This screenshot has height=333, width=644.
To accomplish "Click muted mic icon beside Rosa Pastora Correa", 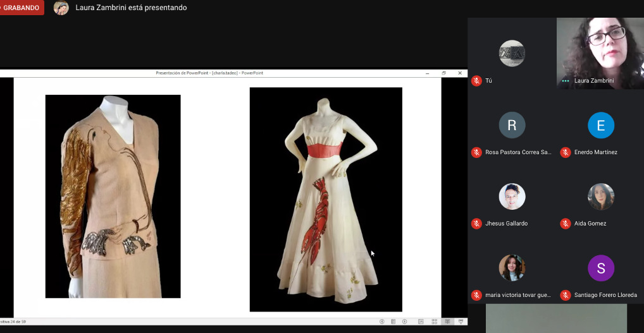I will (476, 152).
